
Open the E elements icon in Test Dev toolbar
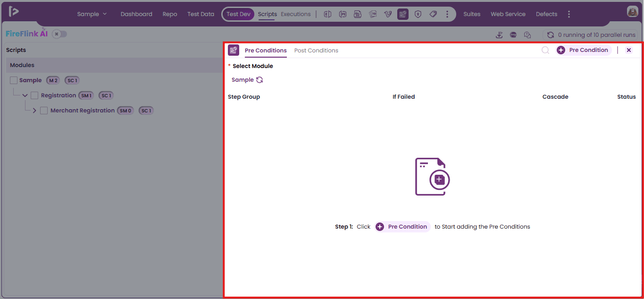327,14
